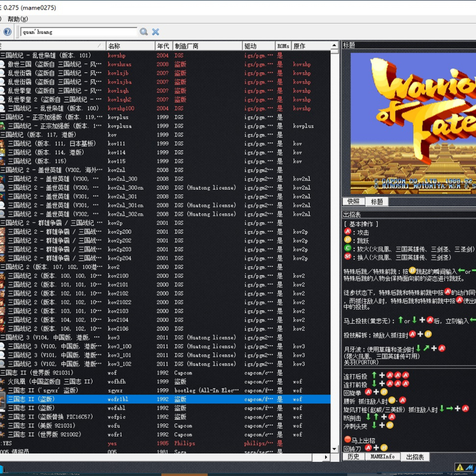Select the game named "kov3_102"
This screenshot has width=476, height=476.
click(x=119, y=364)
